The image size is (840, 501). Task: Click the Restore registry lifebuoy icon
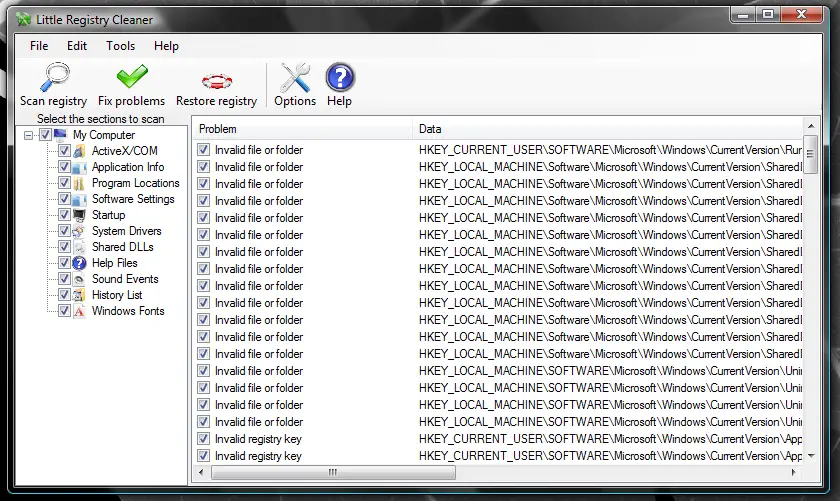coord(217,81)
